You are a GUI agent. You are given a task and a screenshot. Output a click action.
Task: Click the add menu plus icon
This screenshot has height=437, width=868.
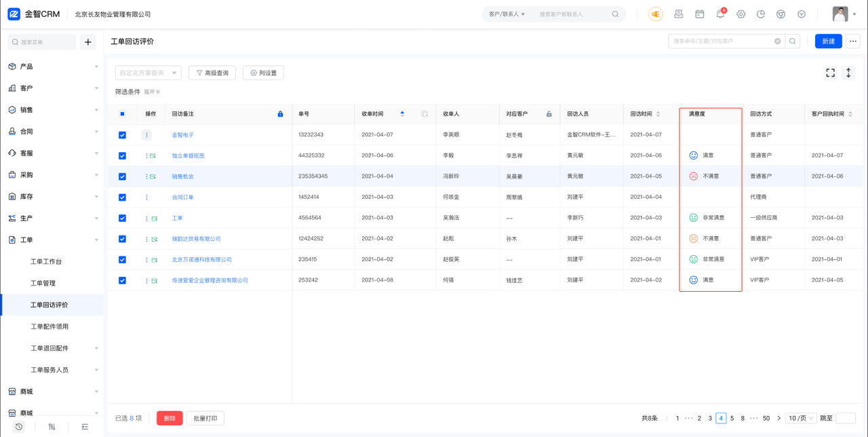click(x=88, y=42)
